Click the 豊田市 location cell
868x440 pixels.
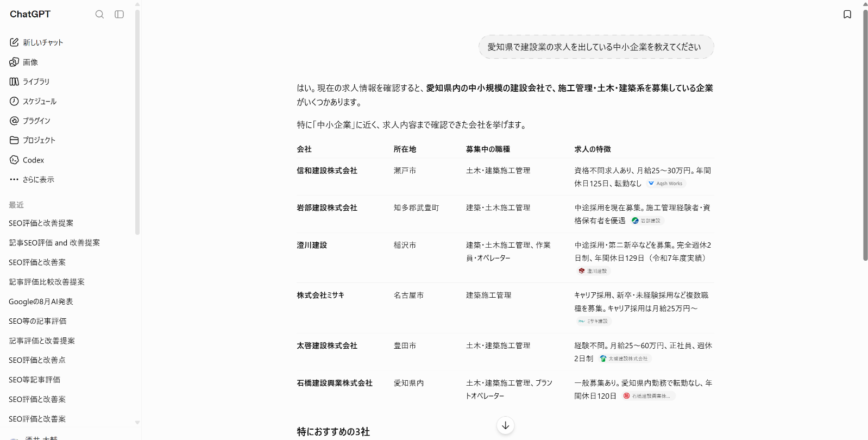pyautogui.click(x=405, y=345)
